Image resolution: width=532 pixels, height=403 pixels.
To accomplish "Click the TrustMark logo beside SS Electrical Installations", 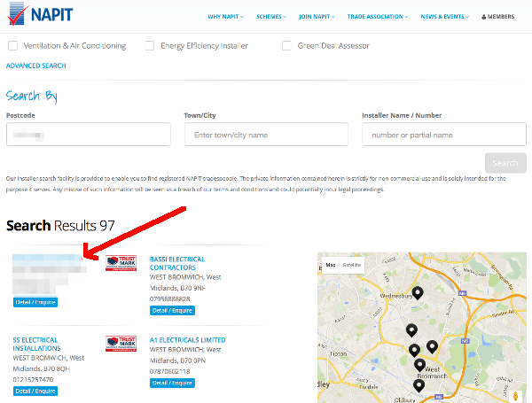I will [x=120, y=343].
